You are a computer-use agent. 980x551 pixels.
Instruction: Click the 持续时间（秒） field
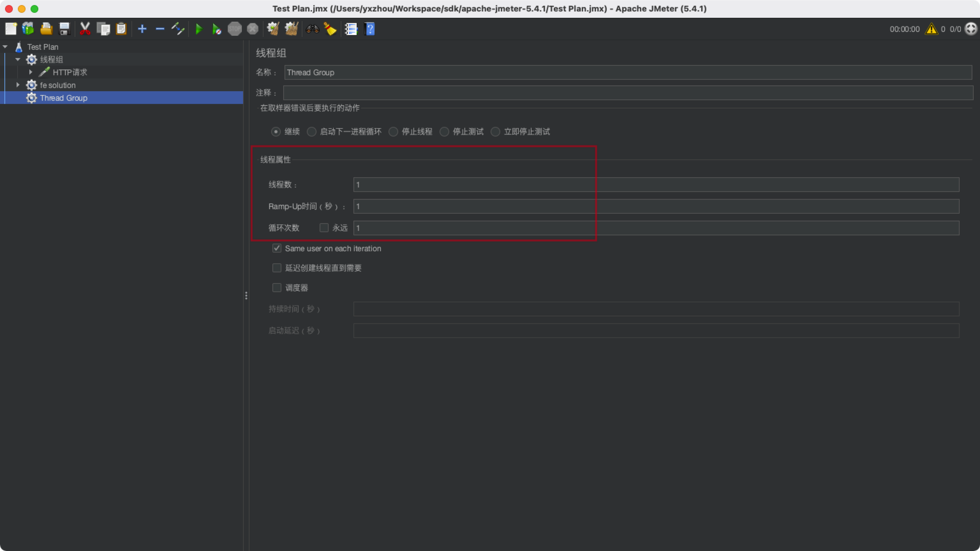click(656, 309)
